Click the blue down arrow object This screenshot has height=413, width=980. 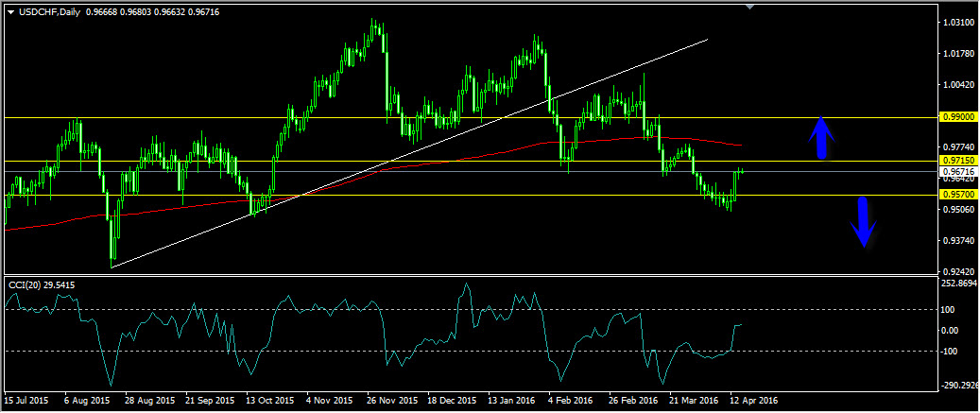(863, 222)
